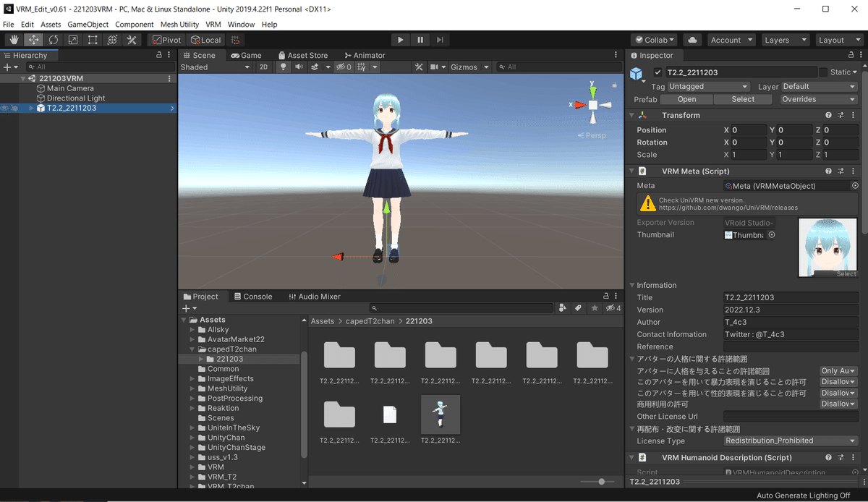The width and height of the screenshot is (868, 502).
Task: Open the VRM menu in the menu bar
Action: tap(213, 24)
